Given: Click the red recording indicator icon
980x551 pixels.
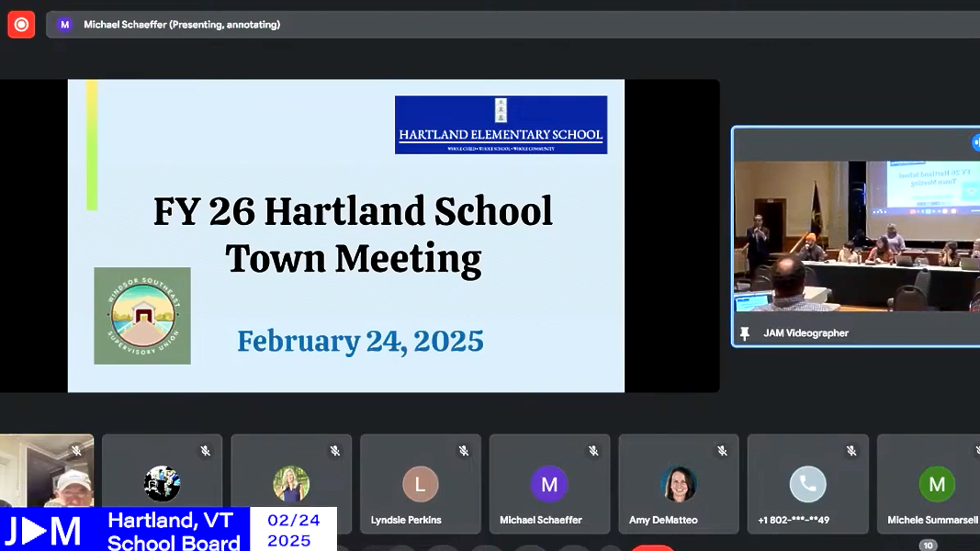Looking at the screenshot, I should point(21,25).
